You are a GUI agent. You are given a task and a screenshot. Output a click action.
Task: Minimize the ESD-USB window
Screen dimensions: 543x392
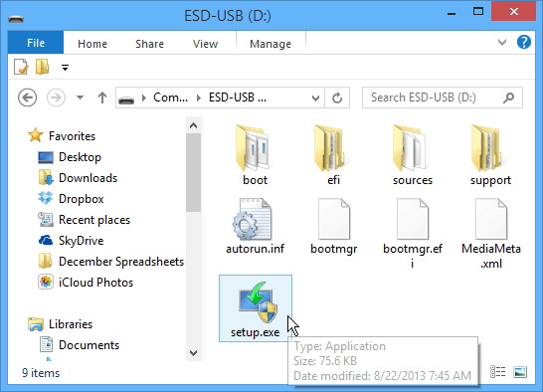(452, 13)
